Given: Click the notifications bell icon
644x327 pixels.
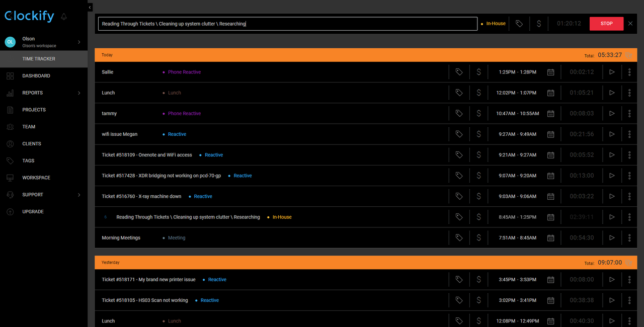Looking at the screenshot, I should [63, 16].
